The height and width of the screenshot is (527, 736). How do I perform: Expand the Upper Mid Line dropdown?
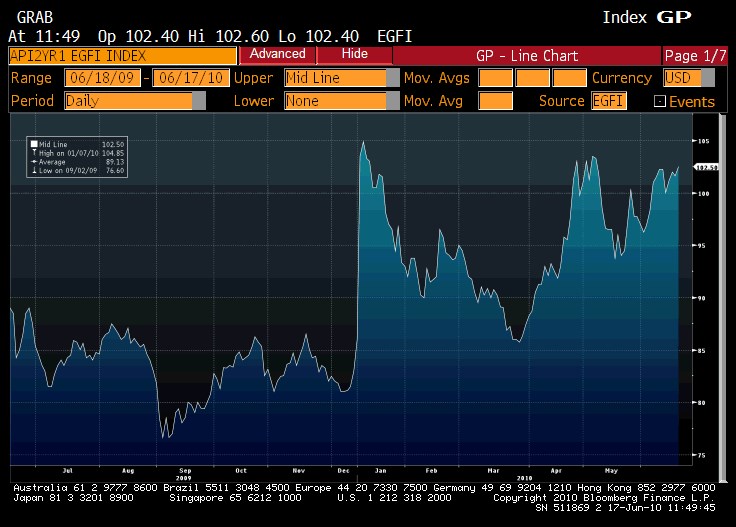tap(393, 78)
